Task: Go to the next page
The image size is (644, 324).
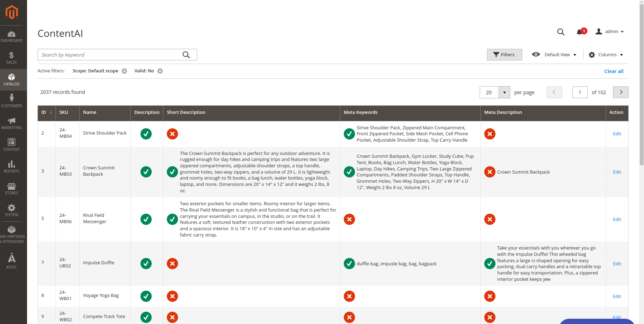Action: 620,92
